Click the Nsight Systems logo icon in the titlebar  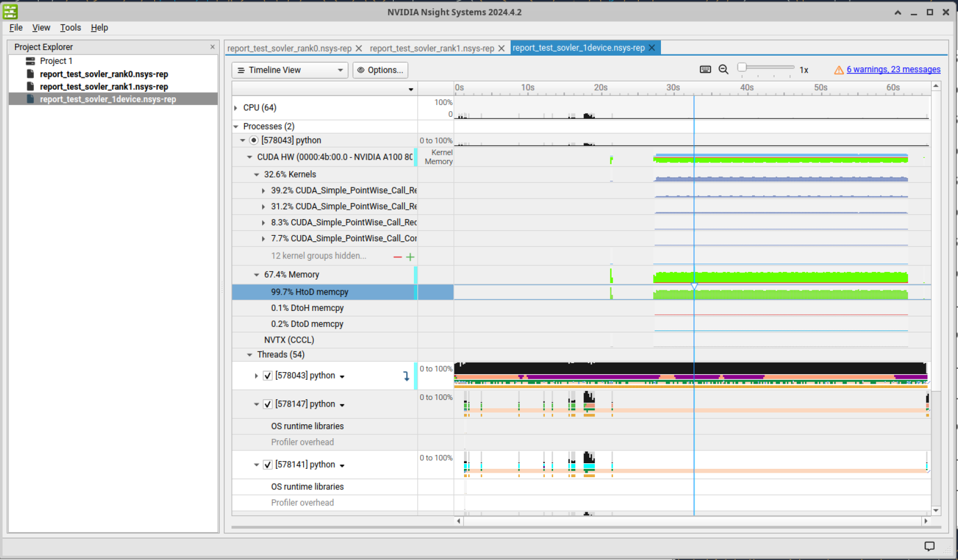(10, 11)
